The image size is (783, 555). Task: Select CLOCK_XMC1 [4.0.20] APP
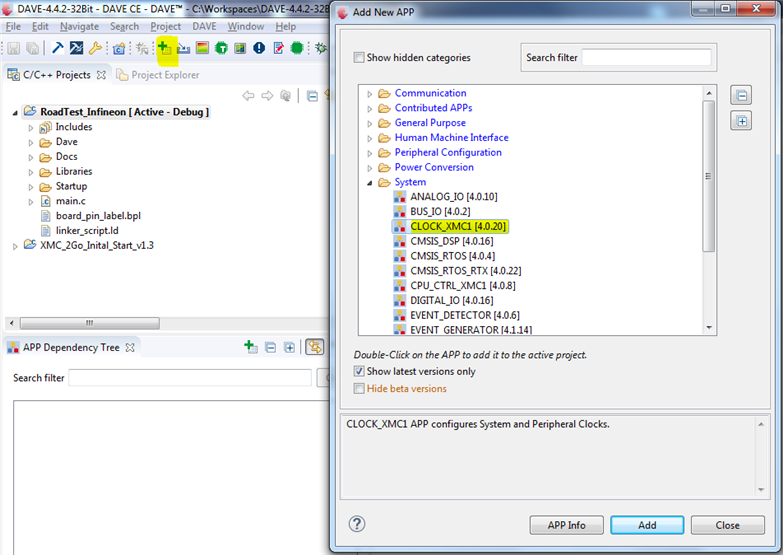[450, 226]
